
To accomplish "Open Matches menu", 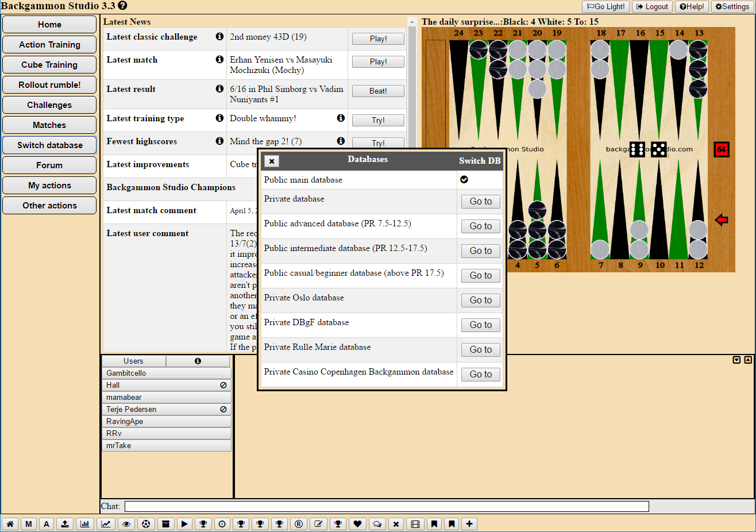I will pyautogui.click(x=49, y=125).
